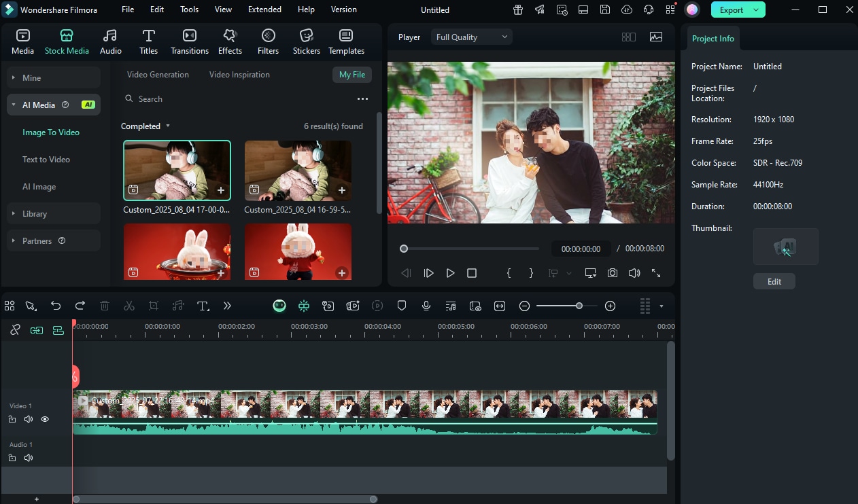Stop playback in the player
858x504 pixels.
point(472,273)
